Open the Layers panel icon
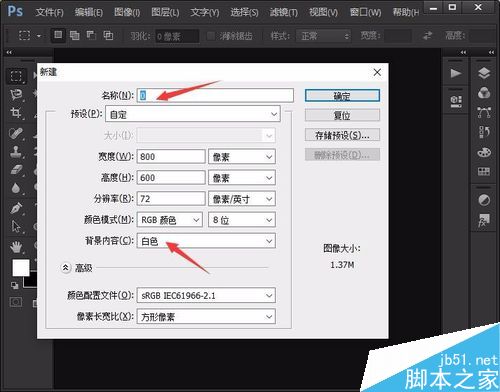This screenshot has height=392, width=500. click(x=484, y=73)
